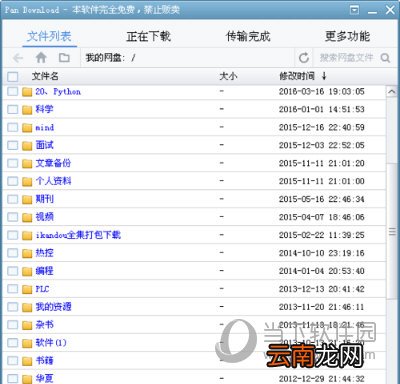The height and width of the screenshot is (384, 400).
Task: Open the ikandou全集打包下载 folder link
Action: point(78,235)
